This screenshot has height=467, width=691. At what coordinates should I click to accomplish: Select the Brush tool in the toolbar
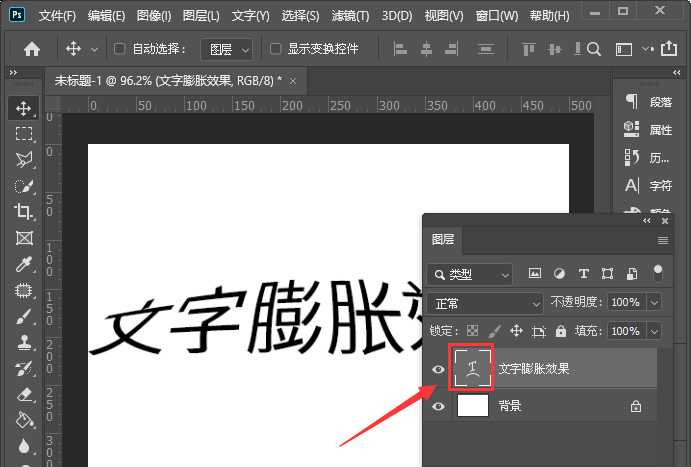(x=24, y=316)
